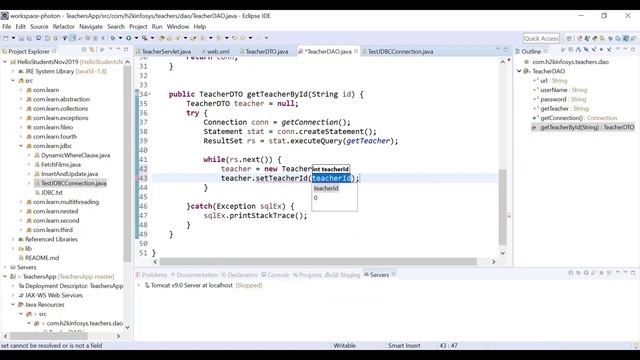Select the userName field in Outline
Viewport: 640px width, 360px height.
564,90
